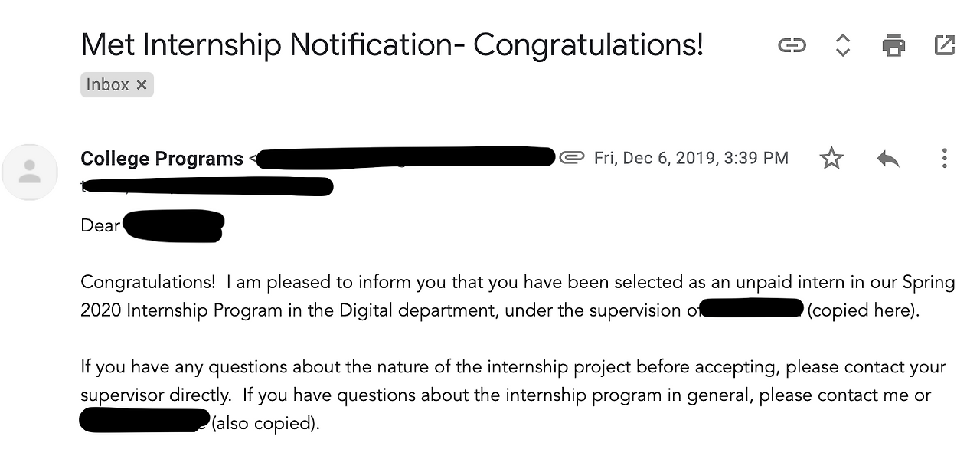The height and width of the screenshot is (456, 980).
Task: Show recipient details below sender name
Action: 207,186
